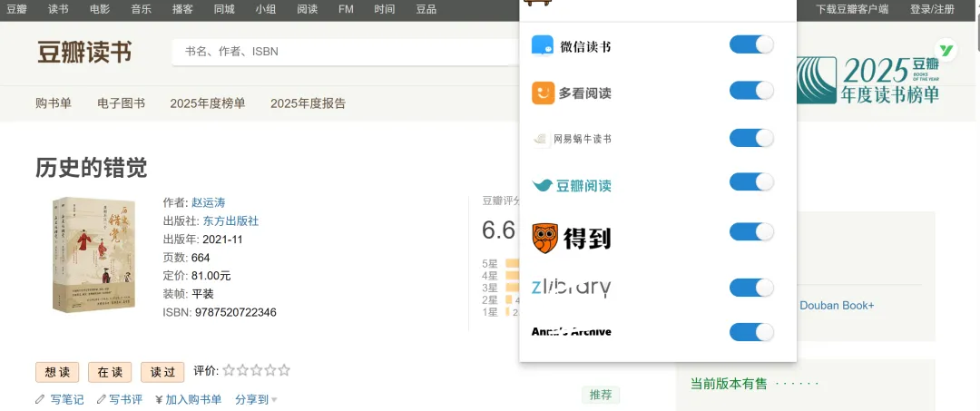Open the 2025年度报告 tab
Screen dimensions: 980x411
pos(309,103)
